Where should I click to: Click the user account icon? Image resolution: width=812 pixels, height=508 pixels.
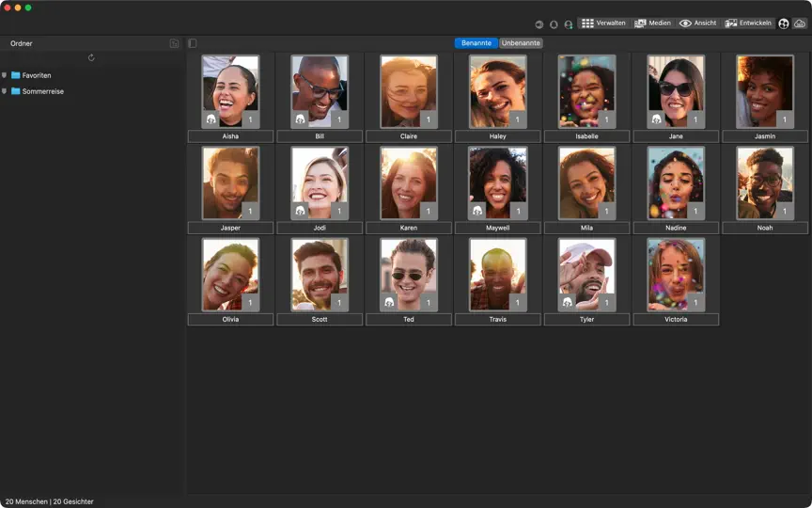[568, 24]
